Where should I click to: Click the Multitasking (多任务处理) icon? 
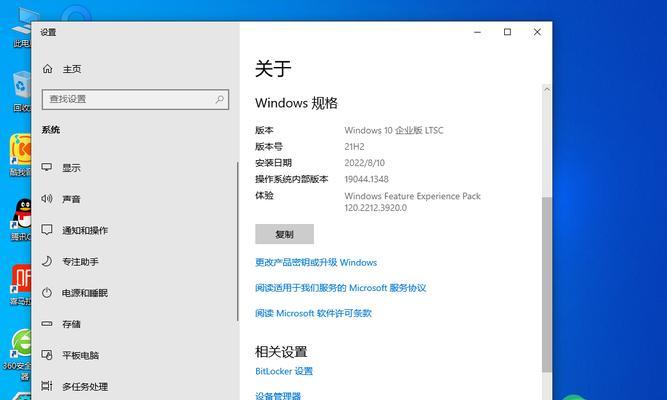[x=47, y=386]
